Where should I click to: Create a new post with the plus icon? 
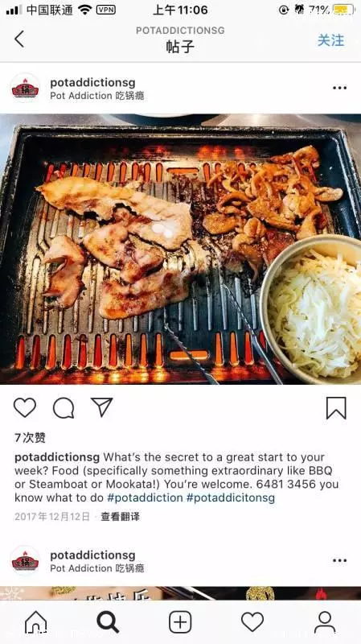180,621
